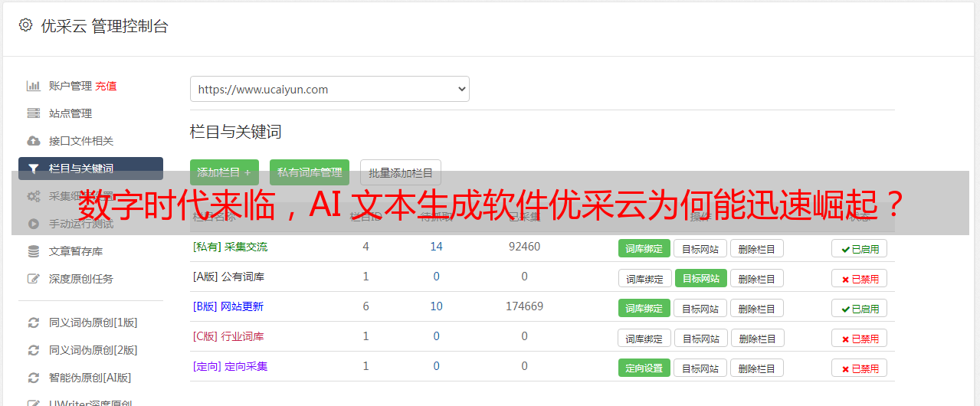Click 删除栏目 in the 公有词库 row
Image resolution: width=980 pixels, height=406 pixels.
(x=756, y=278)
